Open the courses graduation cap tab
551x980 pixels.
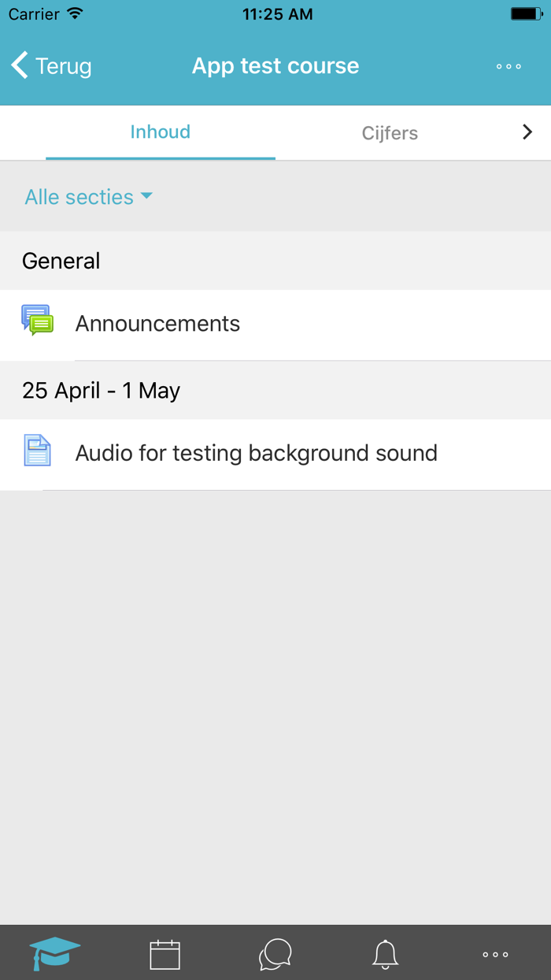click(x=55, y=953)
